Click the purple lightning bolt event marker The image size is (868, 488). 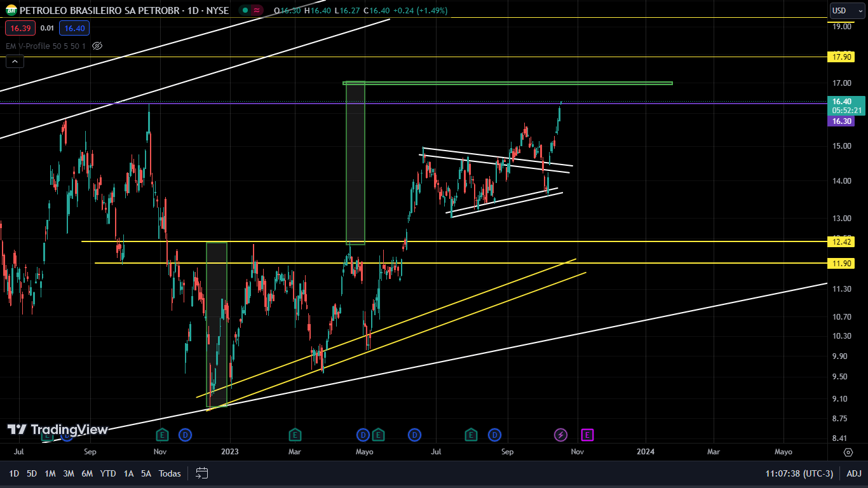(x=560, y=435)
